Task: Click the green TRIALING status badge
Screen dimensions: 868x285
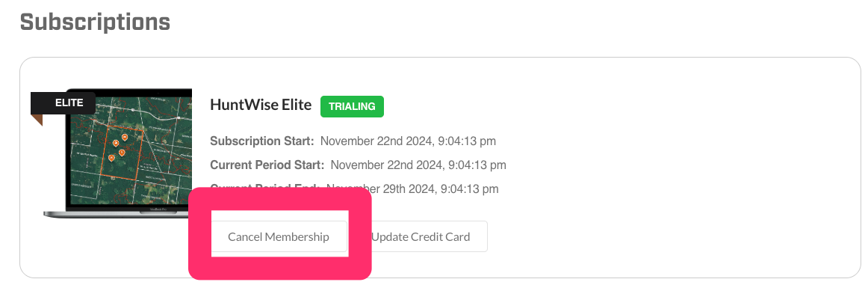Action: 352,106
